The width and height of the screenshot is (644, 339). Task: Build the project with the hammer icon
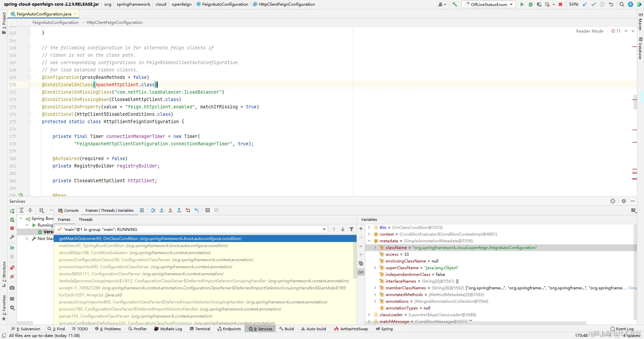click(454, 4)
